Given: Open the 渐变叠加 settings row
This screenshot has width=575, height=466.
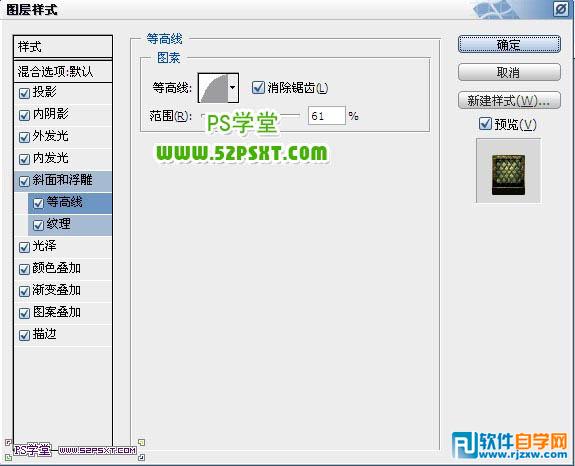Looking at the screenshot, I should (x=63, y=291).
